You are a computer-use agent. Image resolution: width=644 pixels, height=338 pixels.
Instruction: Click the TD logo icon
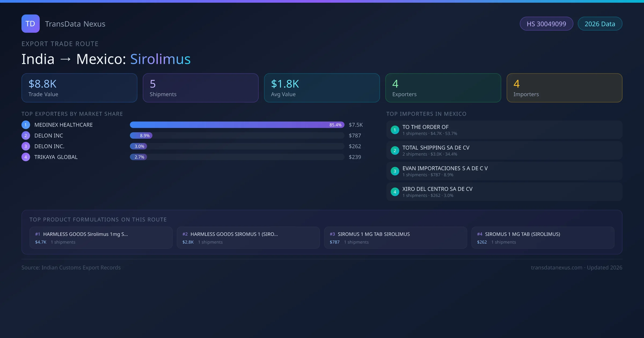pos(30,24)
